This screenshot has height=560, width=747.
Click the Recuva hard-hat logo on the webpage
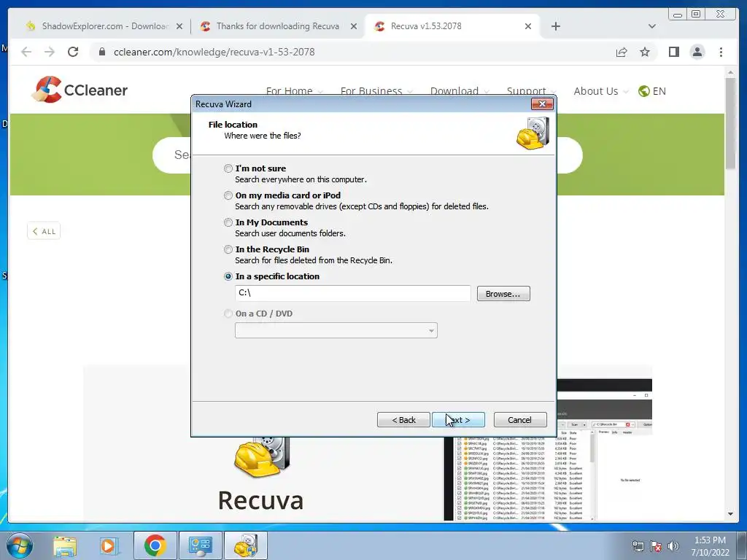261,457
